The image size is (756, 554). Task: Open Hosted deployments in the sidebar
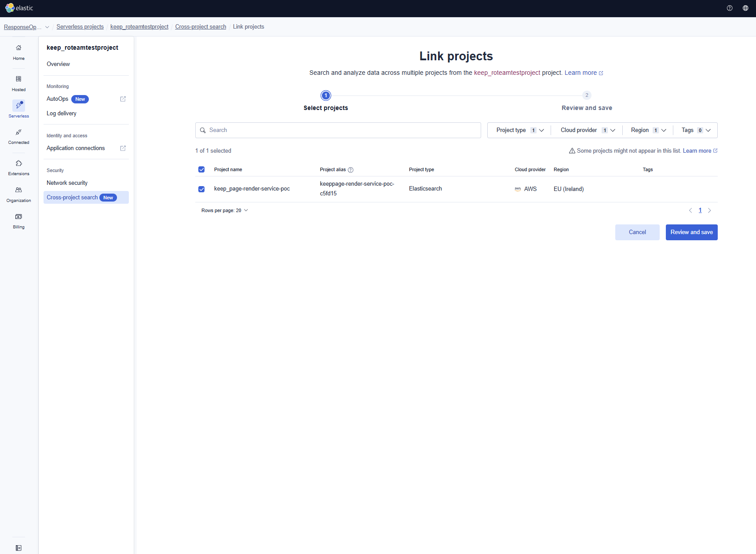(18, 84)
